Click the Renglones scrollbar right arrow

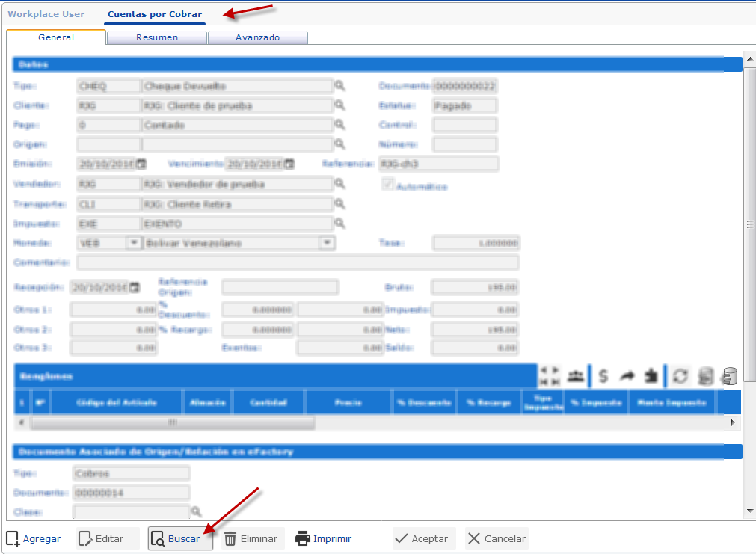pos(733,423)
